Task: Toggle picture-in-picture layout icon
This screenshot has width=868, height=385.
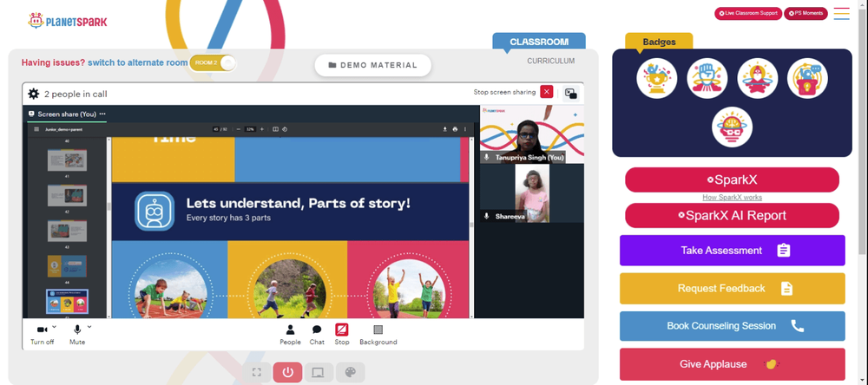Action: 571,94
